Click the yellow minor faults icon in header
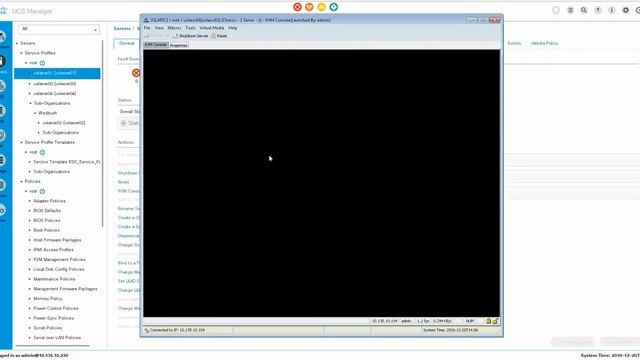640x360 pixels. tap(322, 7)
